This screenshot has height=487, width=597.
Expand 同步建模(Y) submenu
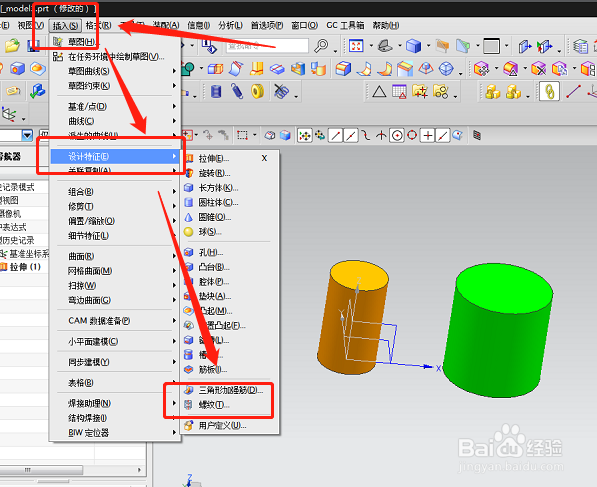pos(114,362)
